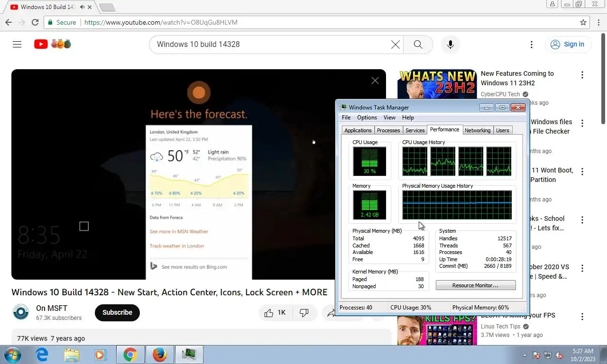607x364 pixels.
Task: Open the Linus Tech Tips channel link
Action: 500,326
